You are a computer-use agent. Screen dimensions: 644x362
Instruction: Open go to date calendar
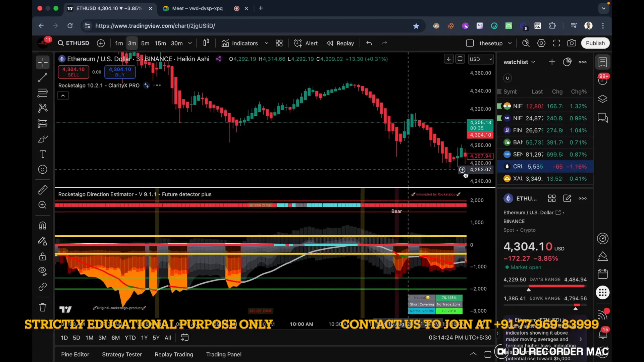pos(185,338)
